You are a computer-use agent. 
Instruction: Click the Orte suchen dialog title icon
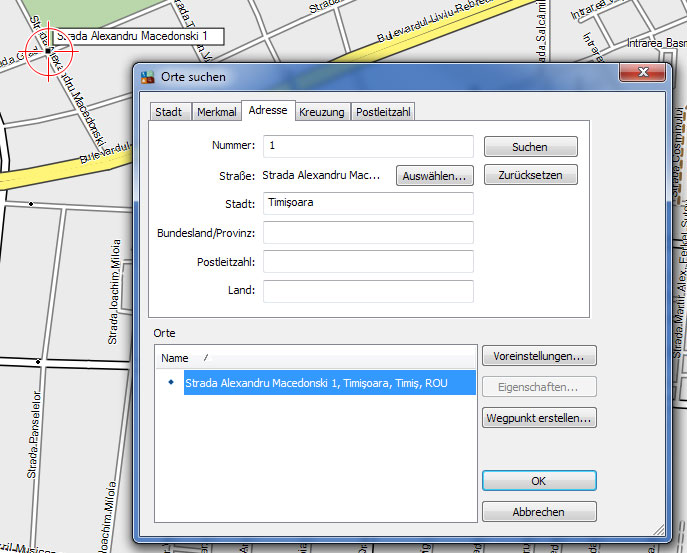pos(148,77)
